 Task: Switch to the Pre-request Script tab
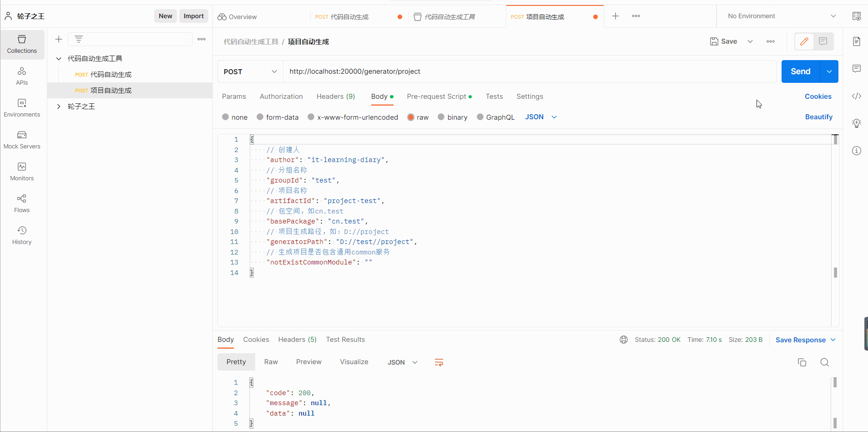coord(439,97)
